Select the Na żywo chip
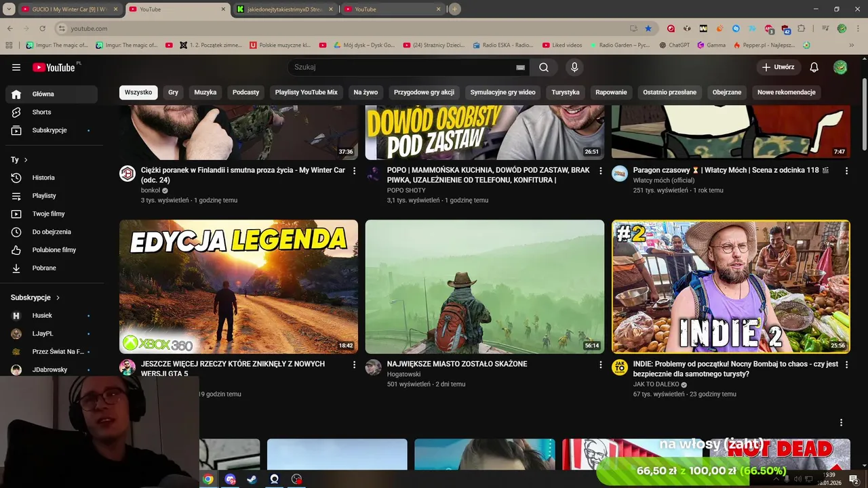Viewport: 868px width, 488px height. (x=366, y=92)
